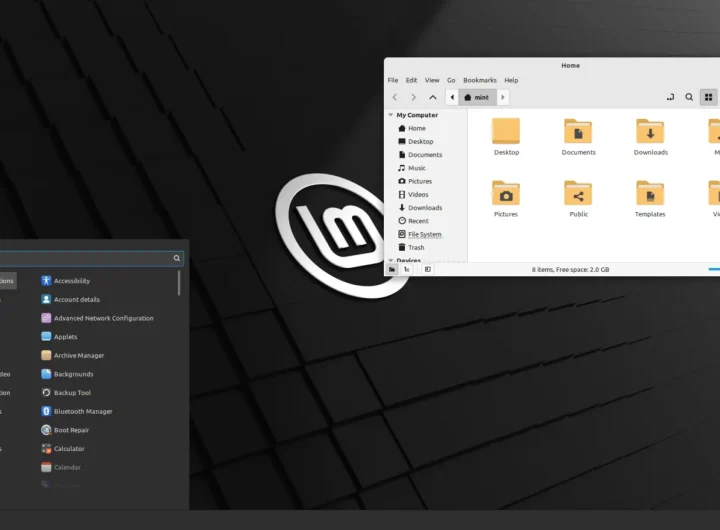
Task: Click the status bar free space text
Action: click(x=570, y=270)
